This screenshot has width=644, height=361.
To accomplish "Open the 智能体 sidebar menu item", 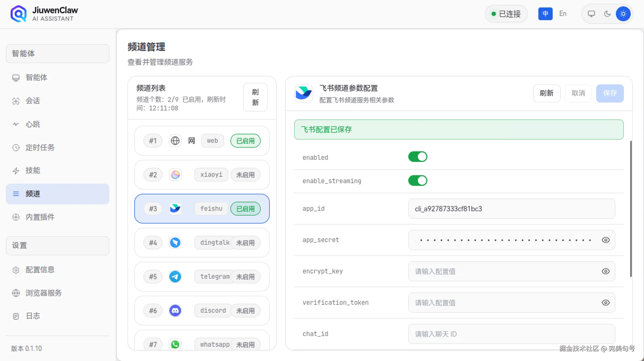I will pos(57,78).
